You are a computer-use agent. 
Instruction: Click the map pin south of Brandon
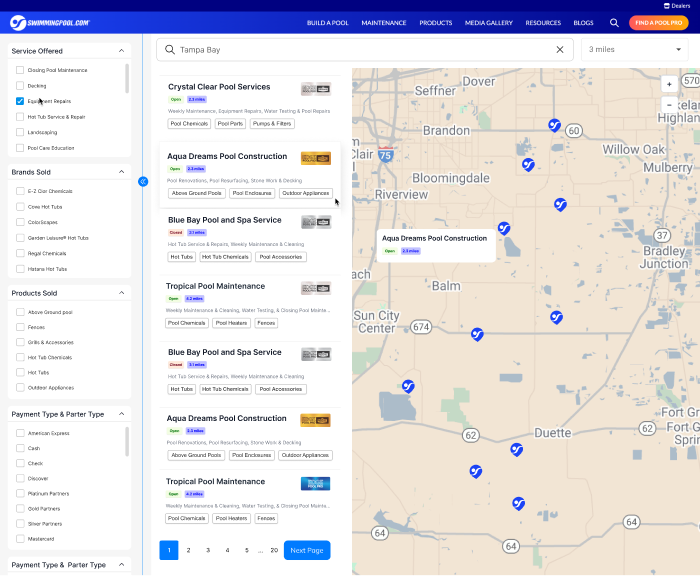(528, 165)
